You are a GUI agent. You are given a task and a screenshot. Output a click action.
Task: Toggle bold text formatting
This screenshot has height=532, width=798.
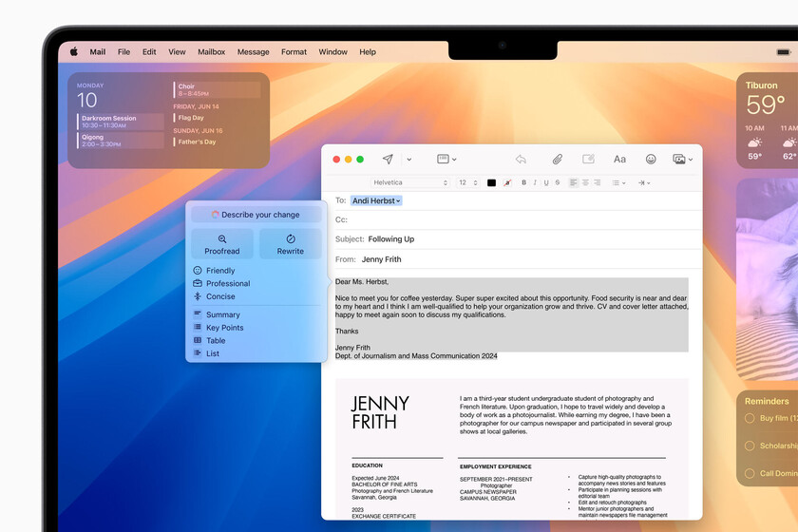[523, 182]
